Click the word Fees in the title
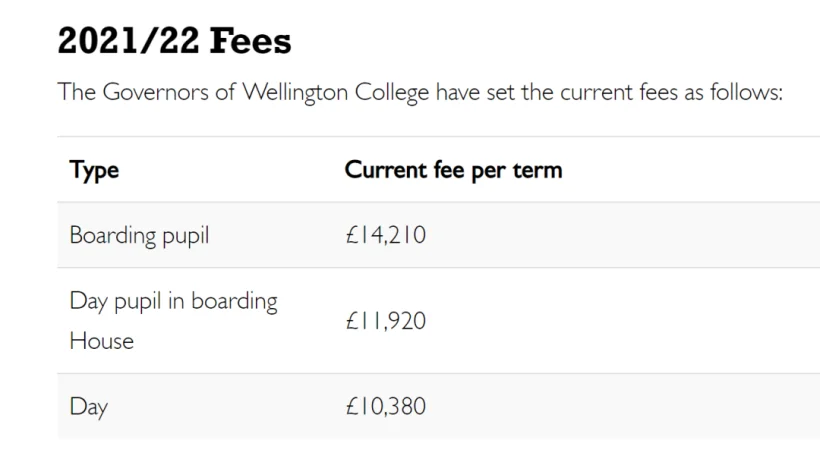Viewport: 820px width, 465px height. click(x=250, y=41)
